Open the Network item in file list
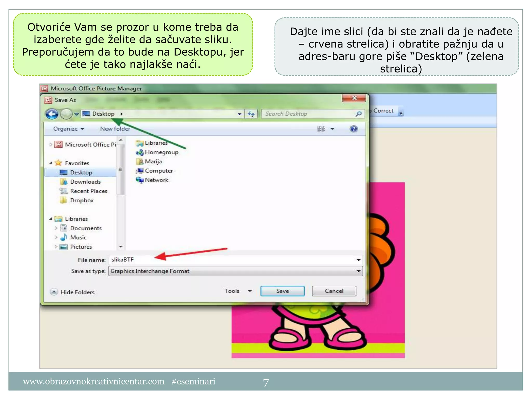The height and width of the screenshot is (399, 532). click(x=156, y=180)
